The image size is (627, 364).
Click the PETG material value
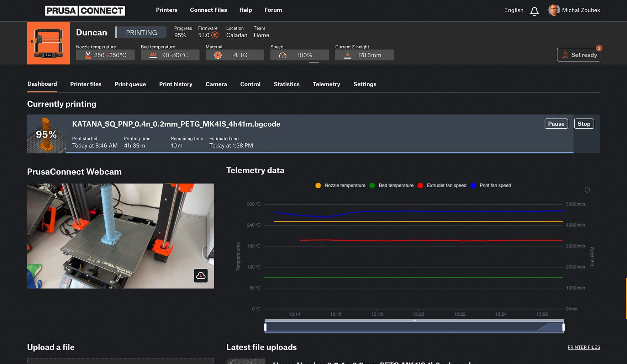240,55
